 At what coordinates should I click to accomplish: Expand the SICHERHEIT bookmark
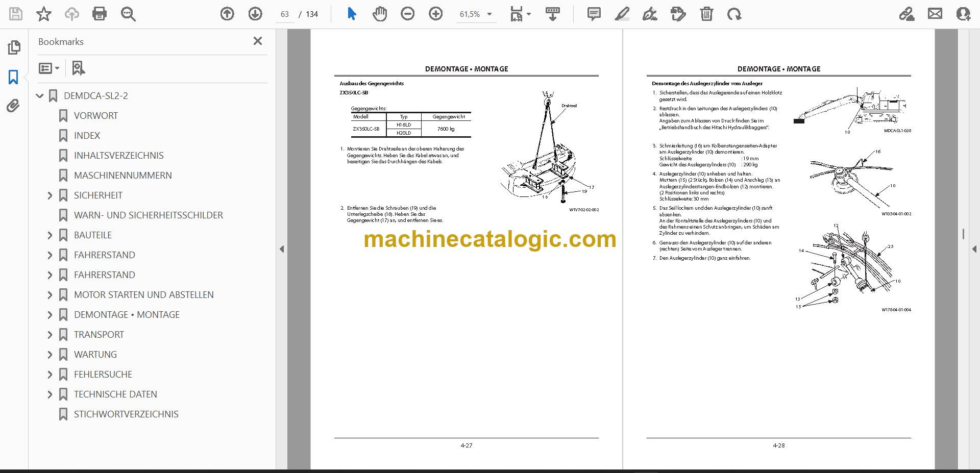coord(50,195)
